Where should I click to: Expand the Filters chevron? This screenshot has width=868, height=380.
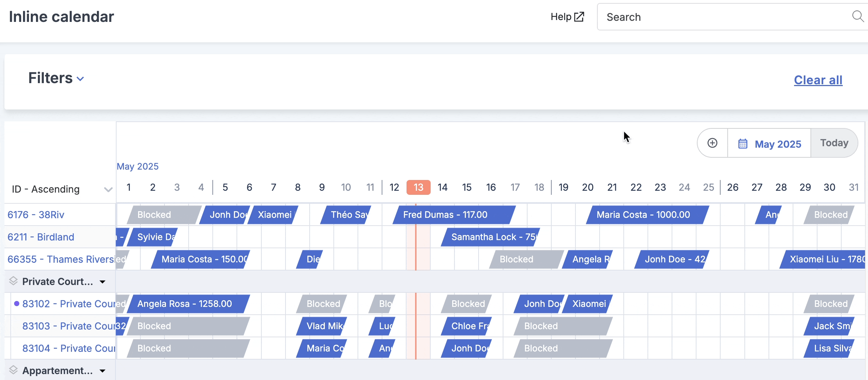click(80, 79)
